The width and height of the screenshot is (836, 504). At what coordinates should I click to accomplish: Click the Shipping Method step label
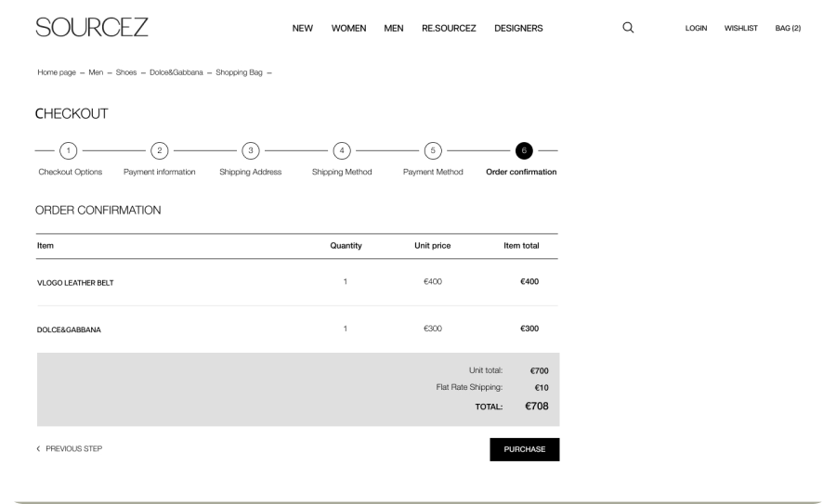point(342,172)
